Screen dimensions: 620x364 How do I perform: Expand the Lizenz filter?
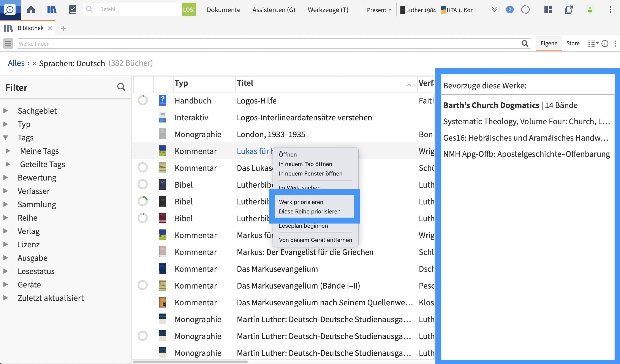[6, 244]
